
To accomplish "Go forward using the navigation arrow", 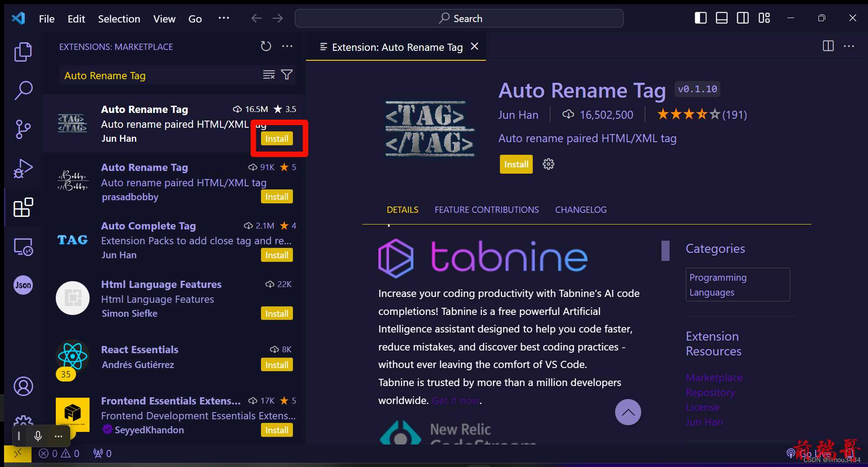I will click(x=278, y=18).
